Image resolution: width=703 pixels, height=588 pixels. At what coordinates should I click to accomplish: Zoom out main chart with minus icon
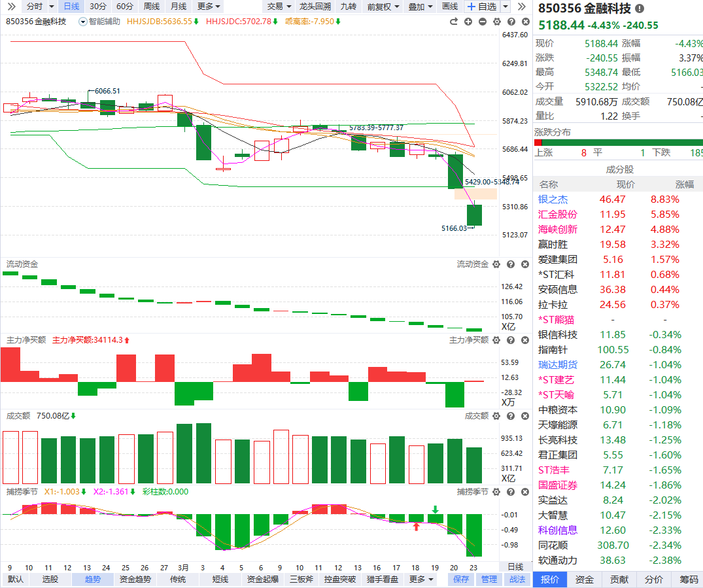click(x=483, y=22)
